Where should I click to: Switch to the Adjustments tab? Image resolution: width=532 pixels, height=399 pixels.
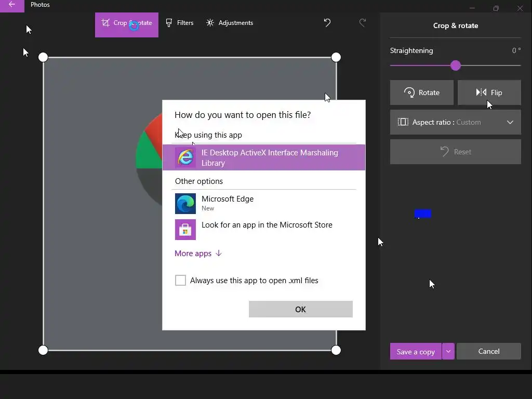pos(230,23)
